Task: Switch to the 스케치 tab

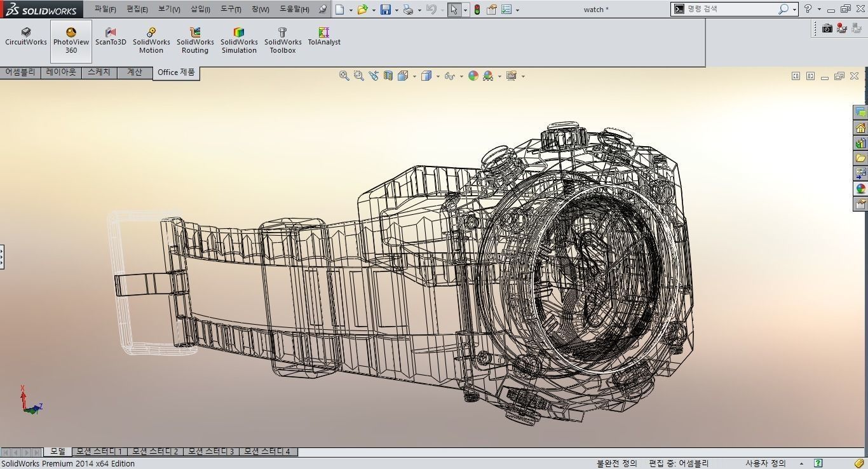Action: [99, 72]
